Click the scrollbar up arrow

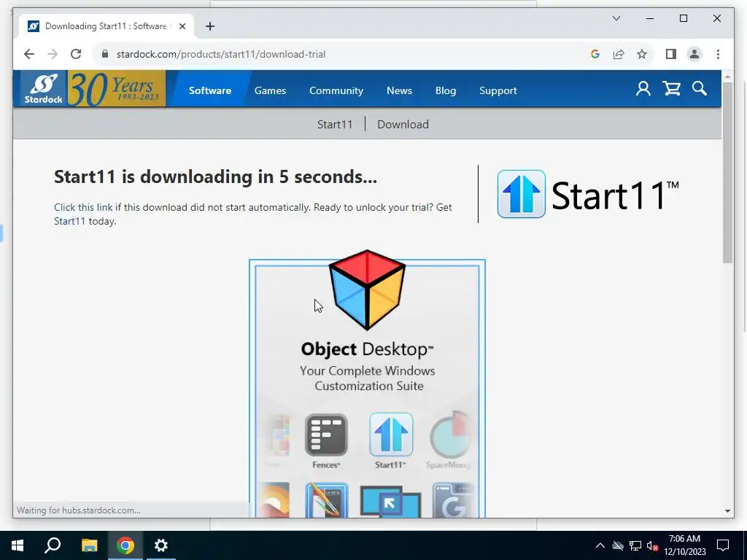(727, 76)
